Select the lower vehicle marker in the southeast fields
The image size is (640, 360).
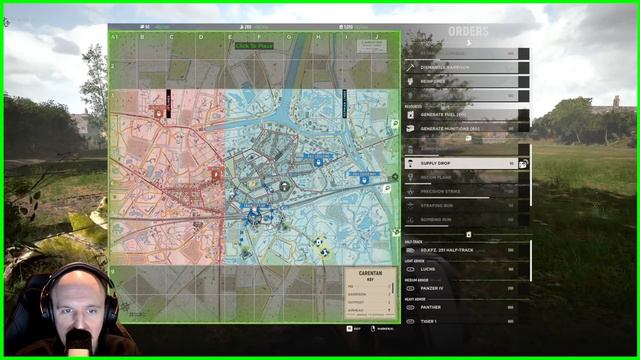(x=325, y=253)
